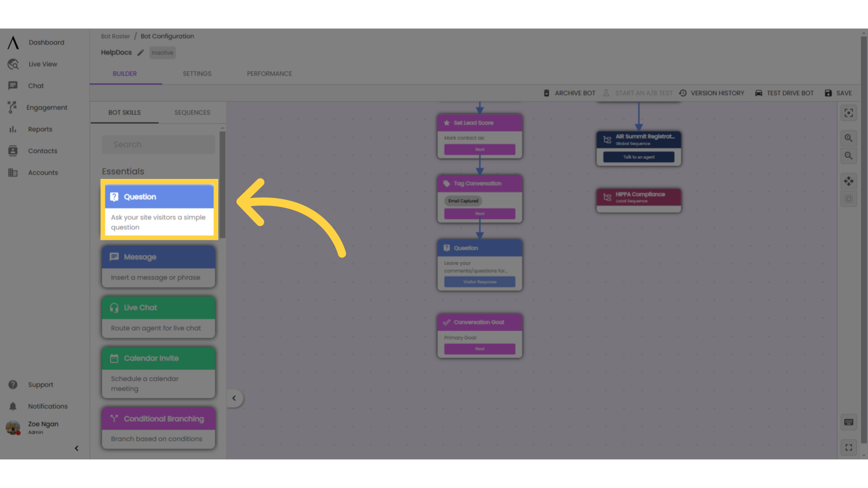Switch to the SEQUENCES tab
The height and width of the screenshot is (488, 868).
coord(192,112)
